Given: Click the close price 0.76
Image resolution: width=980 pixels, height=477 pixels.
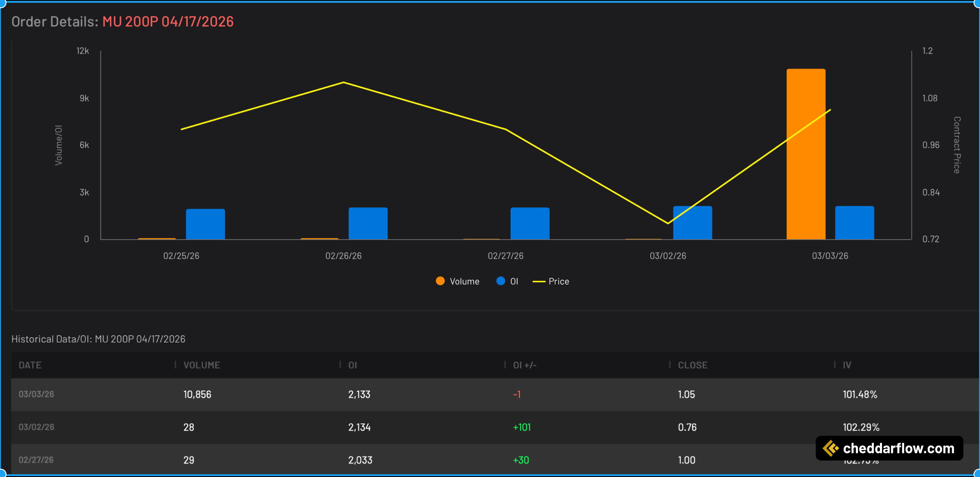Looking at the screenshot, I should 687,427.
